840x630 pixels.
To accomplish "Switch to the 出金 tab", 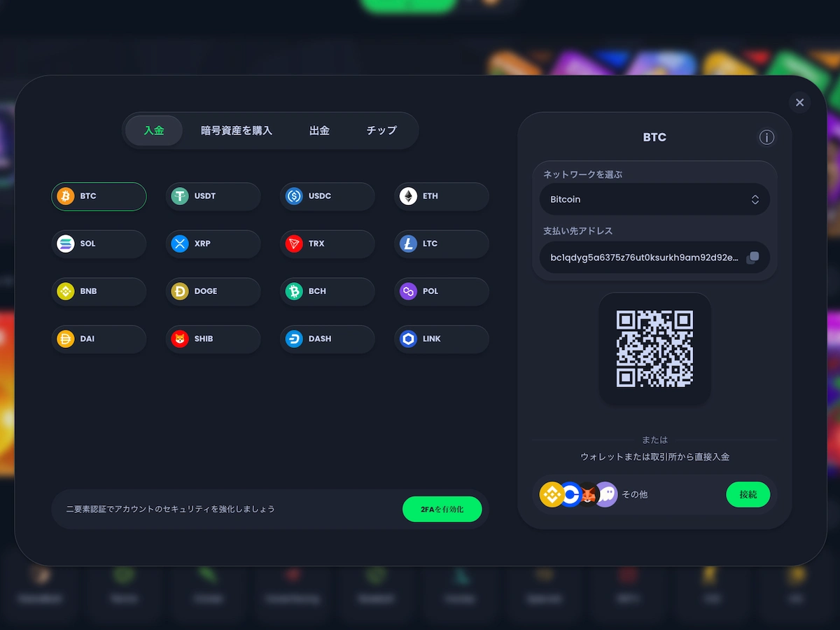I will pyautogui.click(x=320, y=131).
